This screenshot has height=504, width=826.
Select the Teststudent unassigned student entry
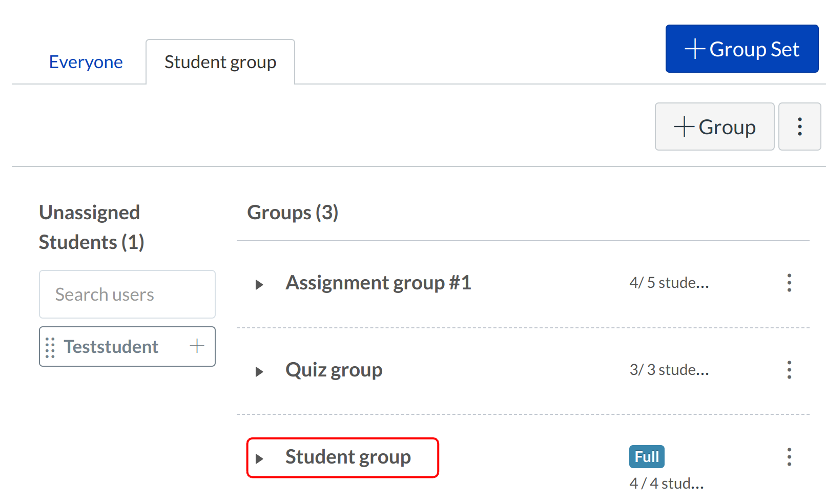click(x=111, y=347)
